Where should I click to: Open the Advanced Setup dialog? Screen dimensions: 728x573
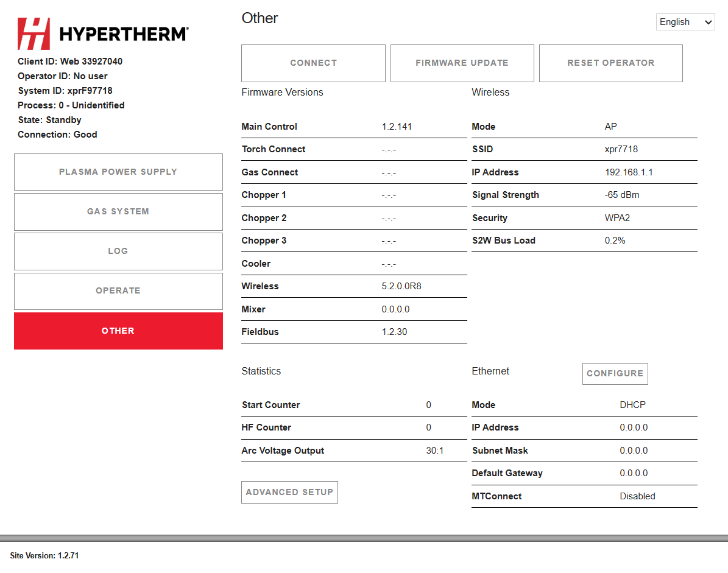tap(289, 492)
